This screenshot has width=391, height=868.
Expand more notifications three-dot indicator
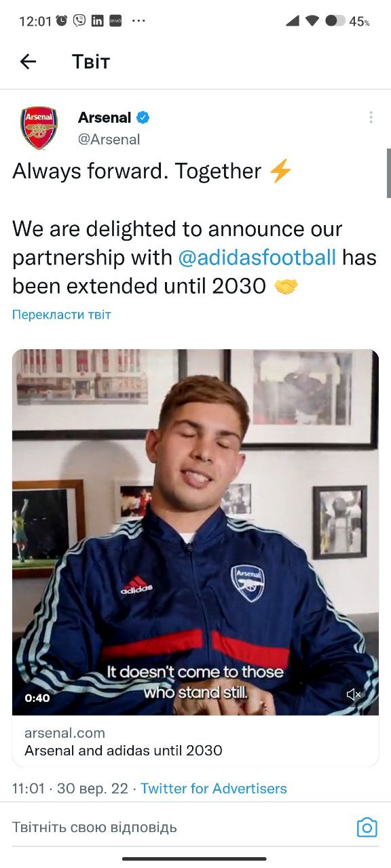point(138,21)
